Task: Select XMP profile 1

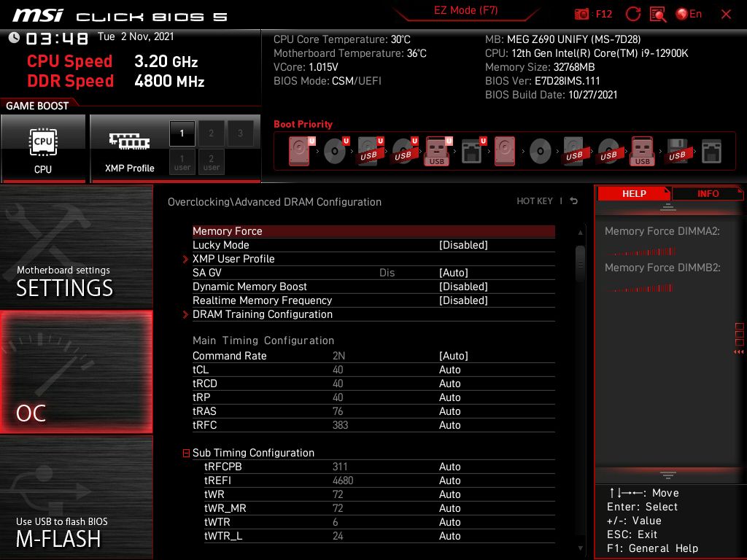Action: click(182, 133)
